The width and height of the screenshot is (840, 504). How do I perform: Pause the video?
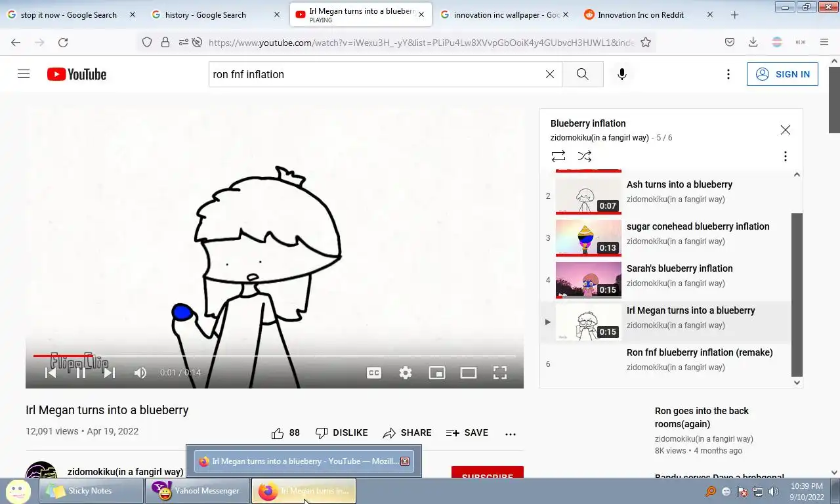coord(81,373)
